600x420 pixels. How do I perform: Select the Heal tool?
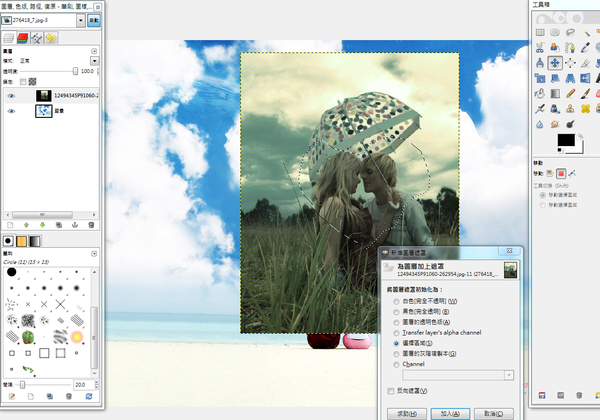tap(585, 109)
